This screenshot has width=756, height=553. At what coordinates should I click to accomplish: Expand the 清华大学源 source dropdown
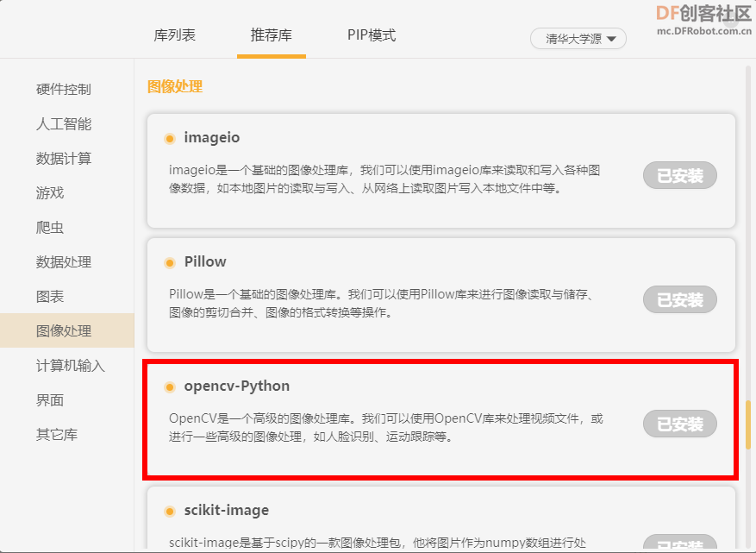pos(578,39)
